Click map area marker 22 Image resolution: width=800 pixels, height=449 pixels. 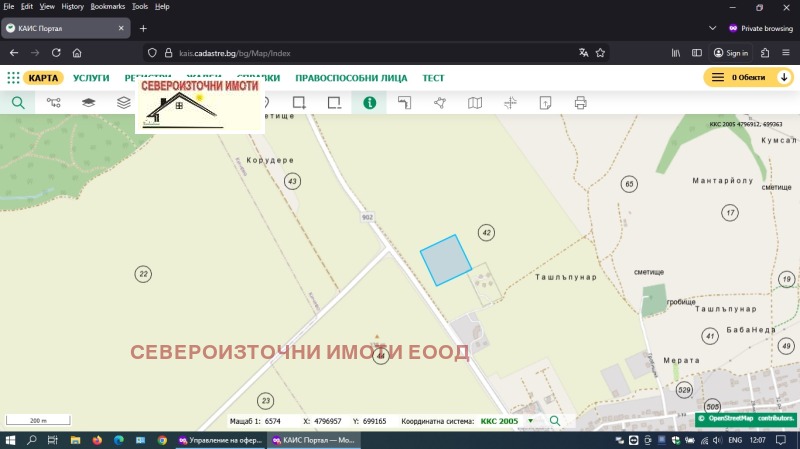143,274
